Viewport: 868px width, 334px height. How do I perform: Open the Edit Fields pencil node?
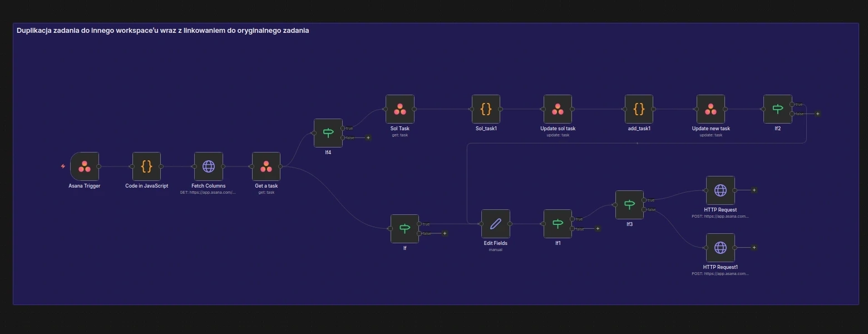[495, 224]
